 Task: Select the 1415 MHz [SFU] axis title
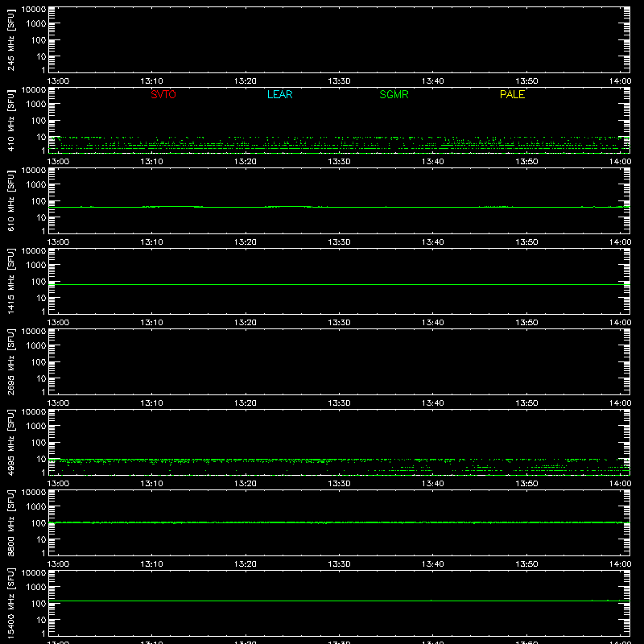(11, 281)
